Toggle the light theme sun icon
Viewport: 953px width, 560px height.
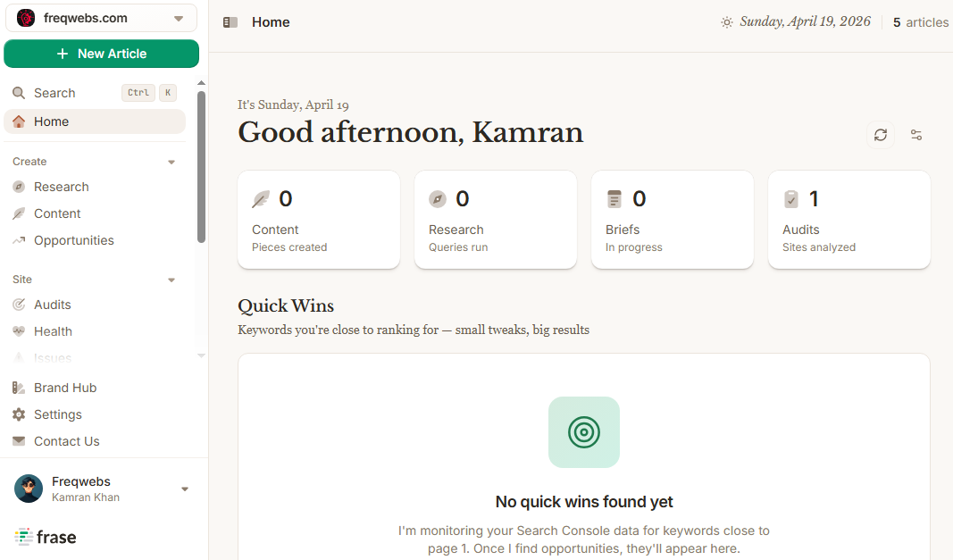(x=727, y=22)
